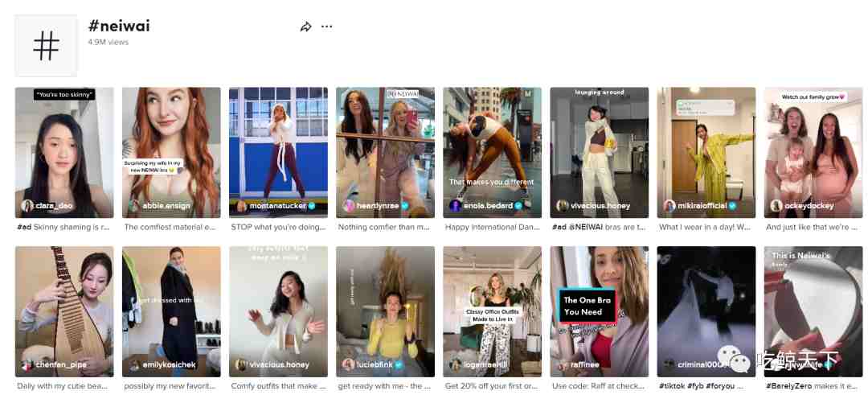
Task: Click the caption "Use code: Raff at chuck..."
Action: tap(599, 386)
